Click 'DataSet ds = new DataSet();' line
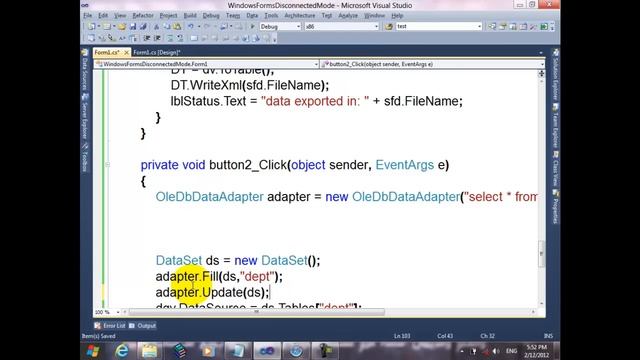The width and height of the screenshot is (640, 360). (x=238, y=260)
